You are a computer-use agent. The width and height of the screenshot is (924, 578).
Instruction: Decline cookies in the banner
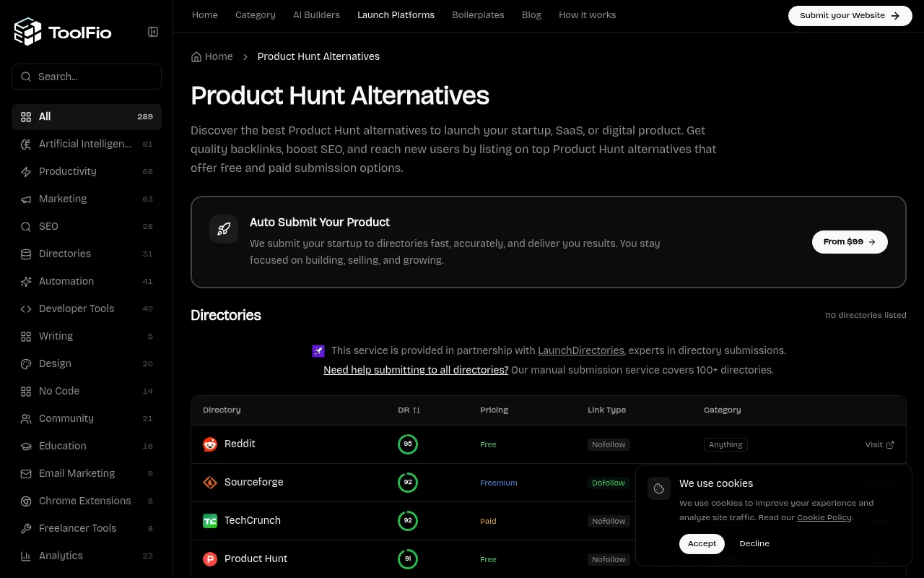754,543
